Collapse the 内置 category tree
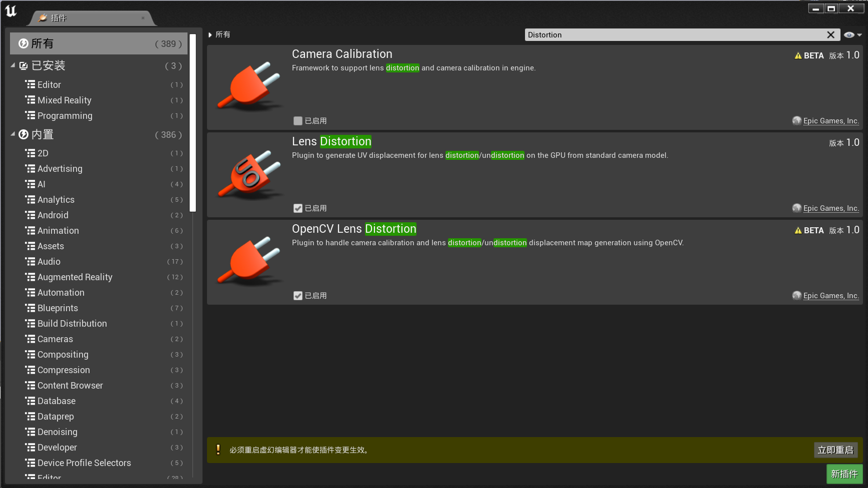 click(13, 134)
